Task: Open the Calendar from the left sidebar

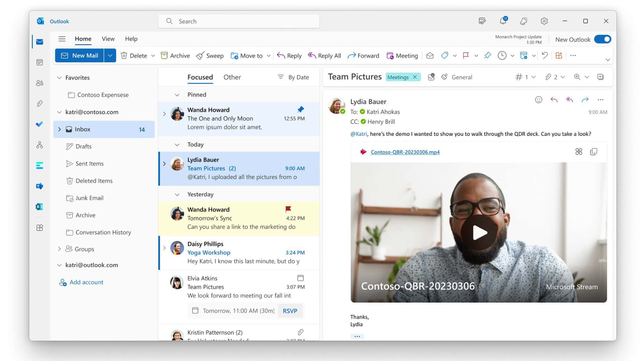Action: click(40, 62)
